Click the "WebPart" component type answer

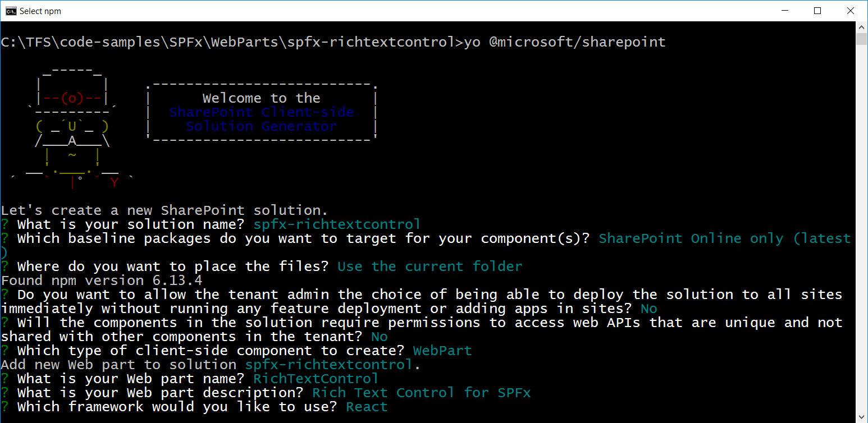tap(442, 351)
